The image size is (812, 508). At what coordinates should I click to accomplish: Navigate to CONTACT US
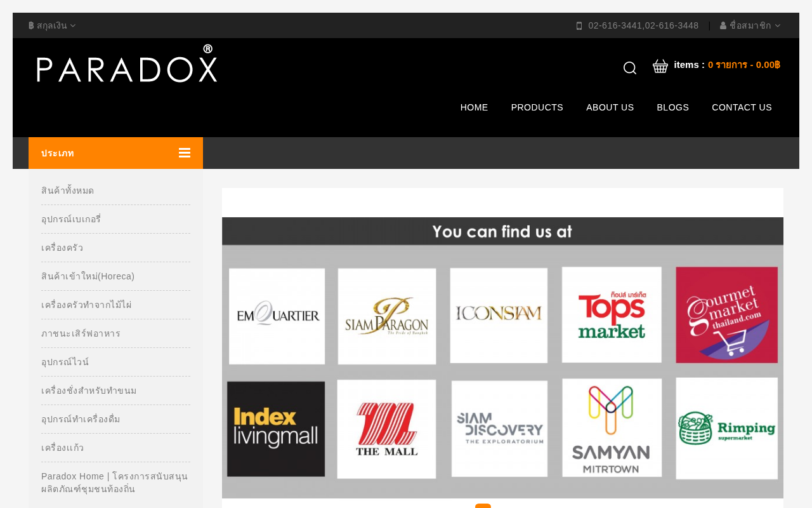[x=742, y=107]
